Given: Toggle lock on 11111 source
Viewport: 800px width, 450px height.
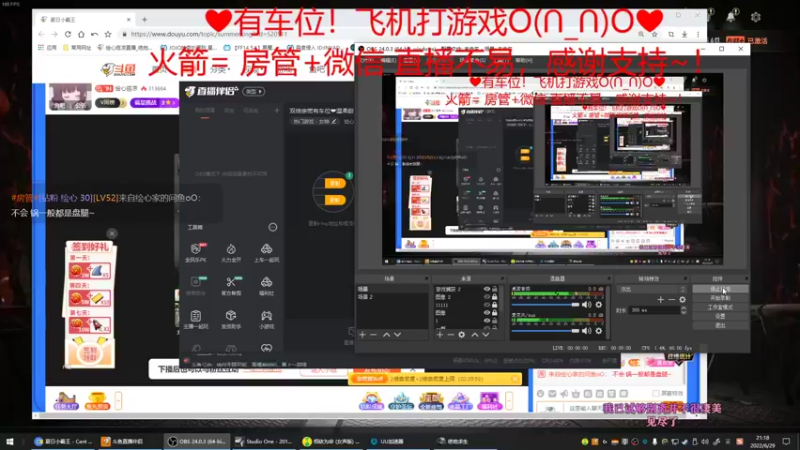Looking at the screenshot, I should pyautogui.click(x=494, y=305).
